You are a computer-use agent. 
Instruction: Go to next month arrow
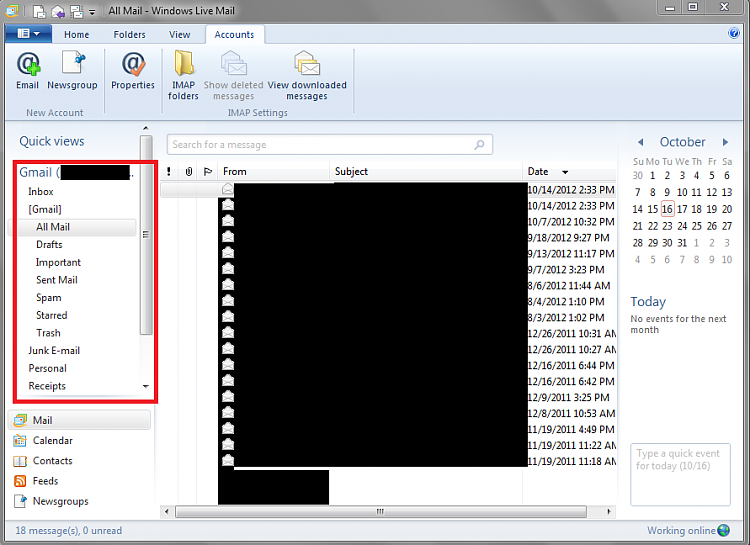(x=725, y=142)
